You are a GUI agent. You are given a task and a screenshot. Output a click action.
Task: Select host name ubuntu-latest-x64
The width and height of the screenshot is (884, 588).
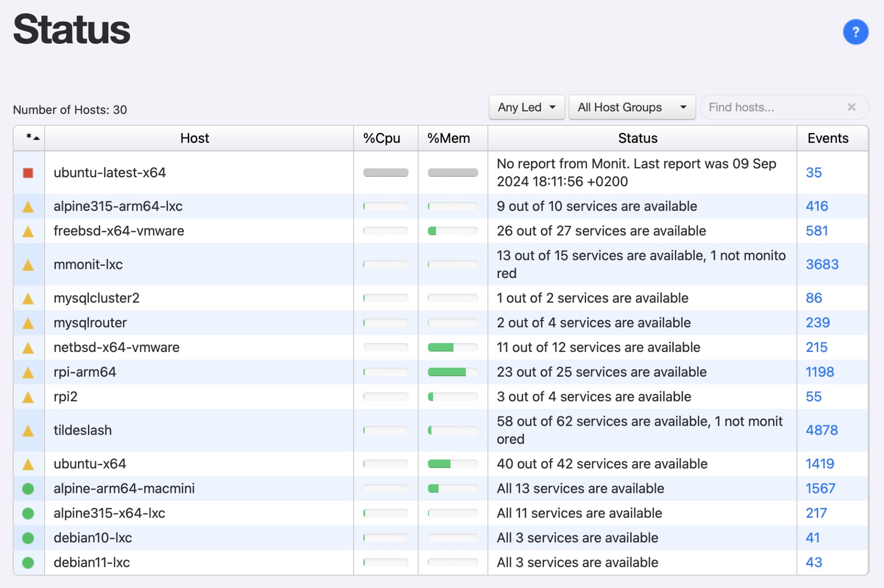click(x=110, y=172)
